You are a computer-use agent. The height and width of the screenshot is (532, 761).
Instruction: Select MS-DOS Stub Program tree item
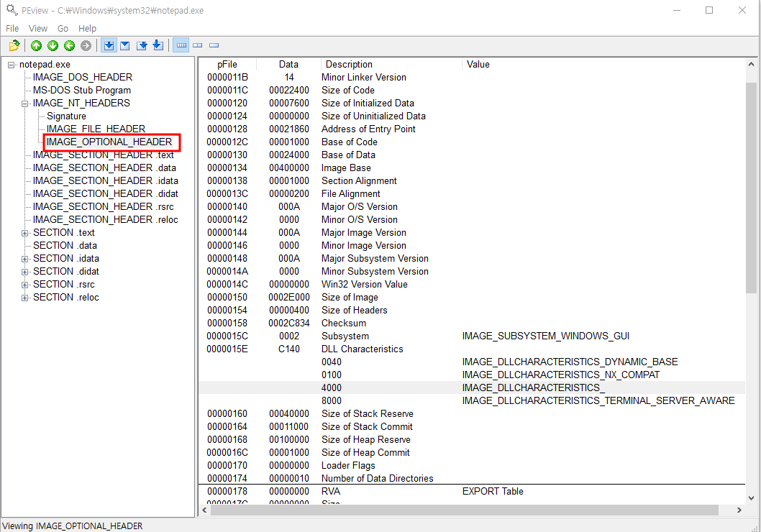click(x=82, y=90)
